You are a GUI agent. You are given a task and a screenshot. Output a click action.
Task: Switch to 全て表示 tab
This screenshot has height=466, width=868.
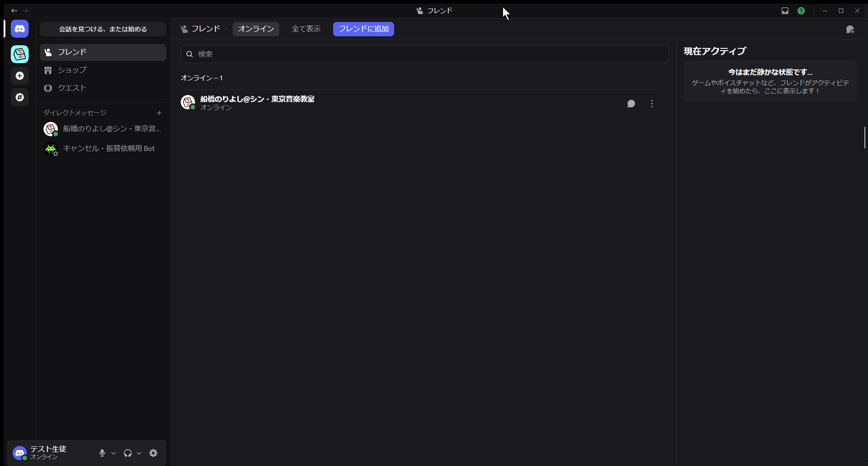[x=306, y=29]
